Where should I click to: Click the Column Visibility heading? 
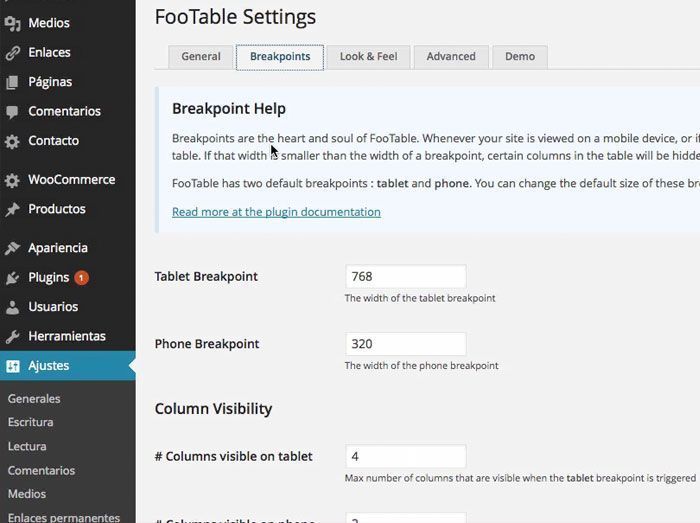pos(213,409)
